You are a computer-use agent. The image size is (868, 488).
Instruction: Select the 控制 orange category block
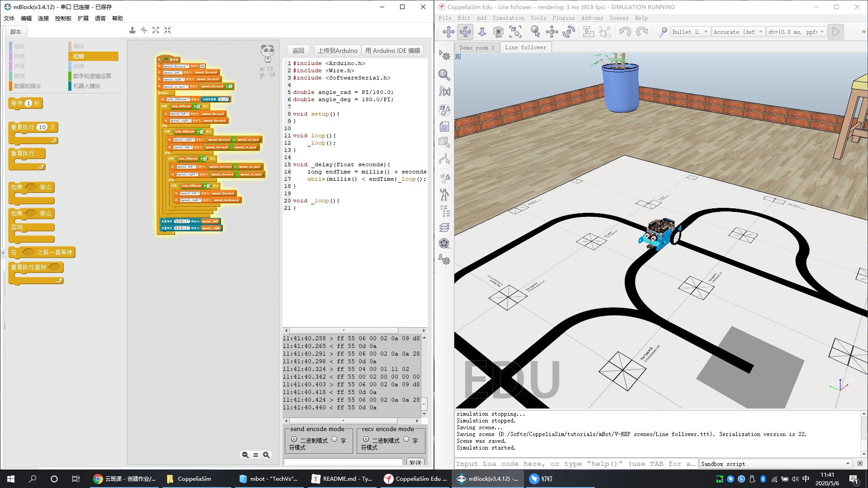point(93,56)
